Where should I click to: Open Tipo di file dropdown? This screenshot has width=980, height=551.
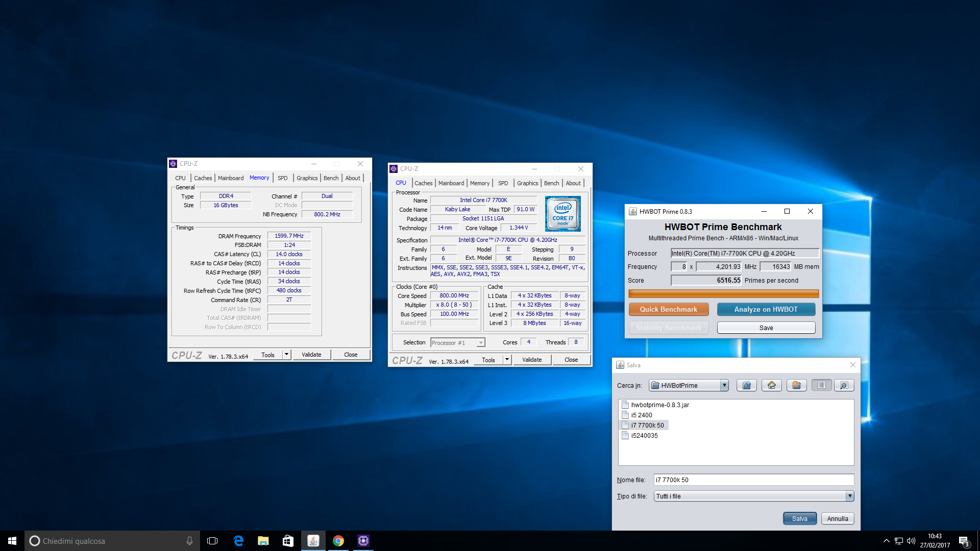click(x=849, y=496)
